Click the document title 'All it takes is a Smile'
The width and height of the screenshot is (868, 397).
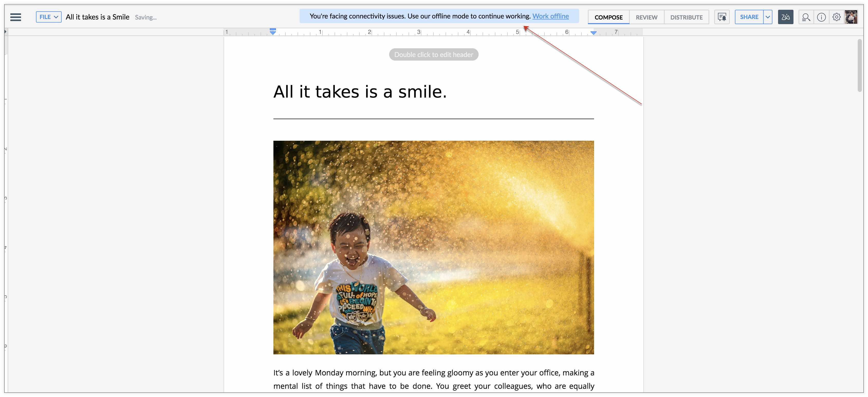pos(97,17)
